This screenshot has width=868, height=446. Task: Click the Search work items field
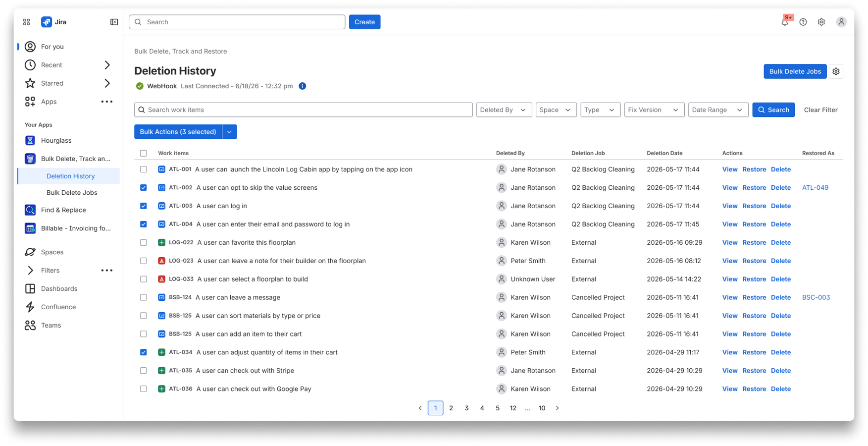click(x=304, y=110)
